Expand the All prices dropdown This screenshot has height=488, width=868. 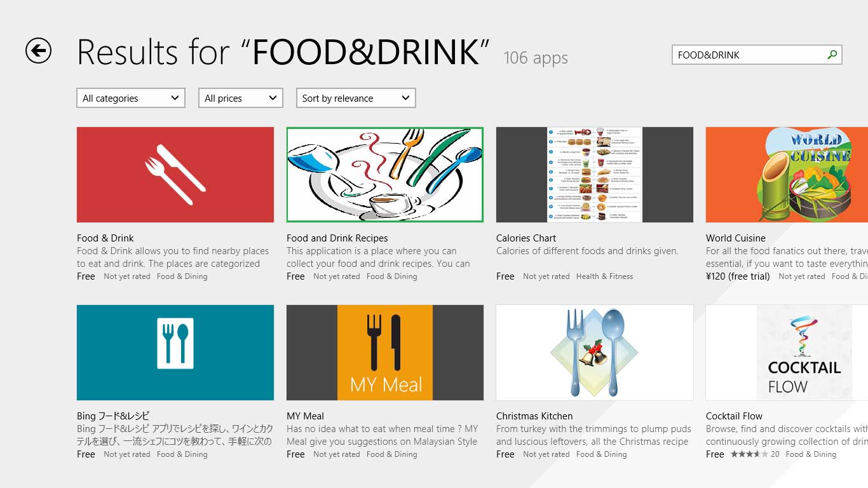pos(241,98)
